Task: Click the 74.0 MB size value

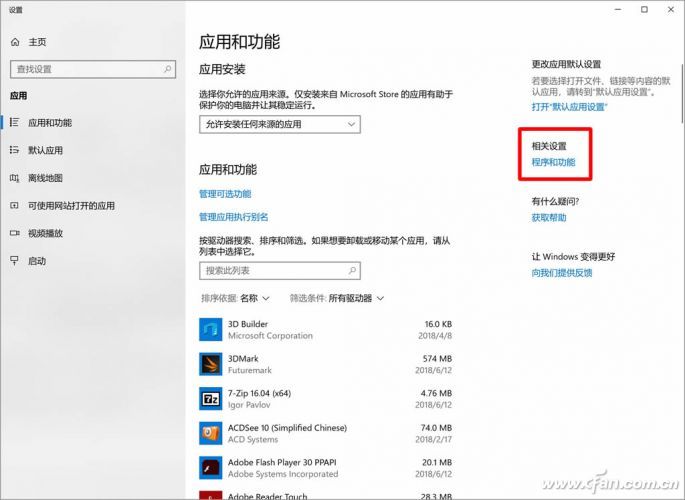Action: click(x=436, y=428)
